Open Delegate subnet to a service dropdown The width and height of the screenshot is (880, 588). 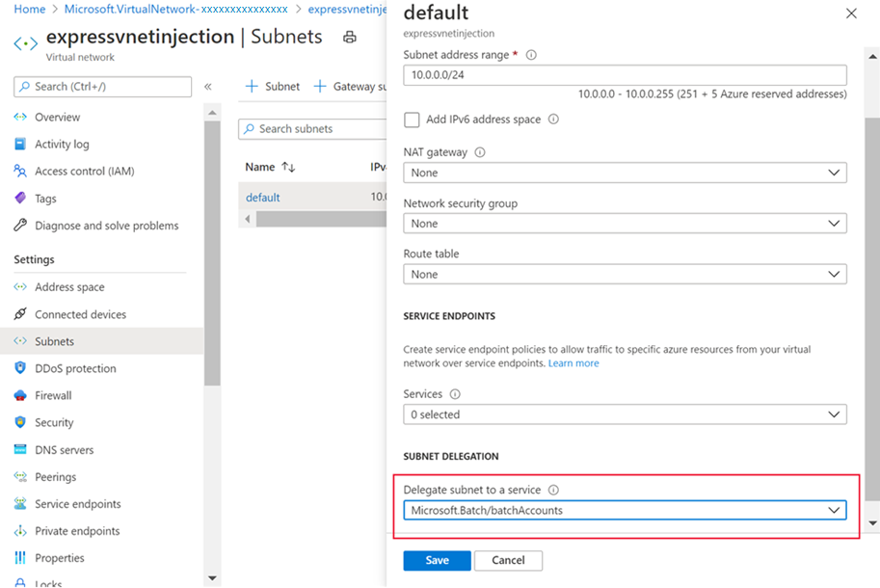[x=625, y=510]
